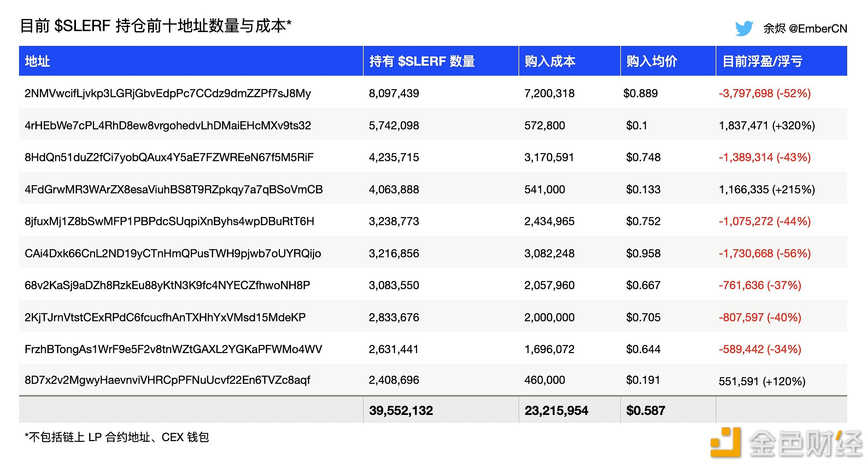Click average price $0.748
Screen dimensions: 868x463
pos(643,157)
